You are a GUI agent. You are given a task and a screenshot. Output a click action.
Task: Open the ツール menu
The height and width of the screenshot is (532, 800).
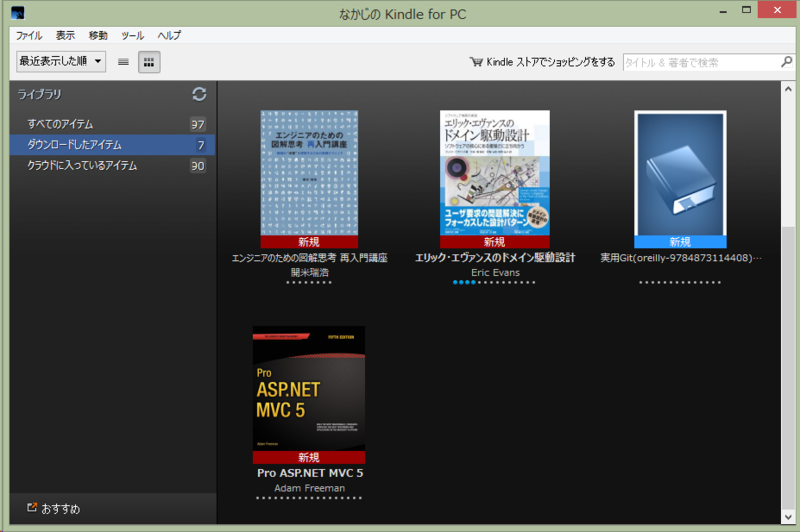coord(132,35)
